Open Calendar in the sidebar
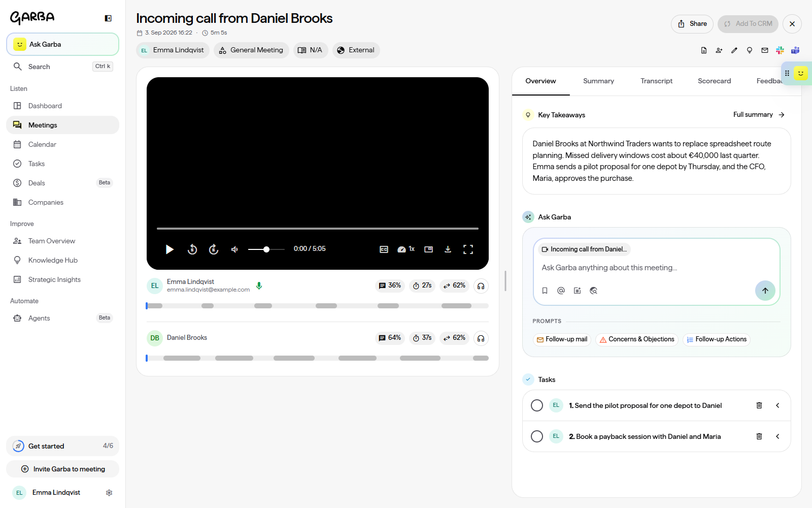Screen dimensions: 812x508 62,144
